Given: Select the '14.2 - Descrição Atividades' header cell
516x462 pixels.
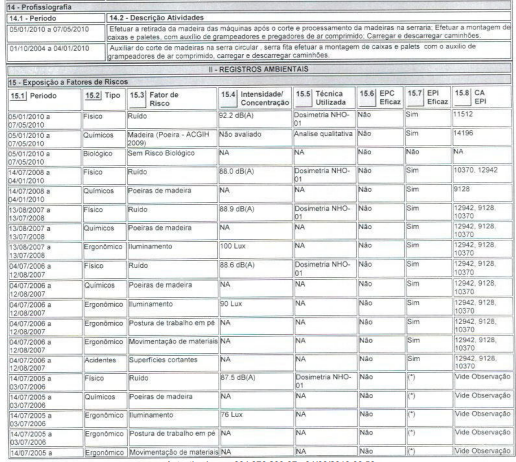Looking at the screenshot, I should (309, 17).
